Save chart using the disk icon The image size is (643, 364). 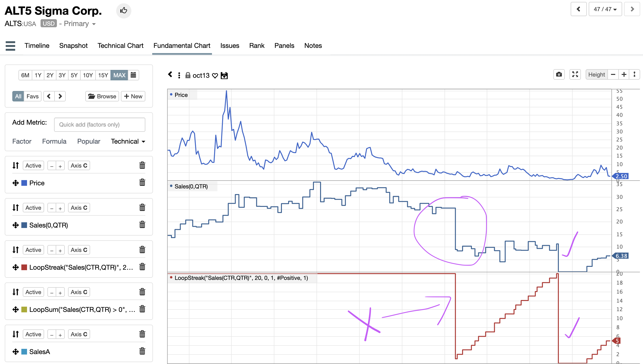point(224,76)
